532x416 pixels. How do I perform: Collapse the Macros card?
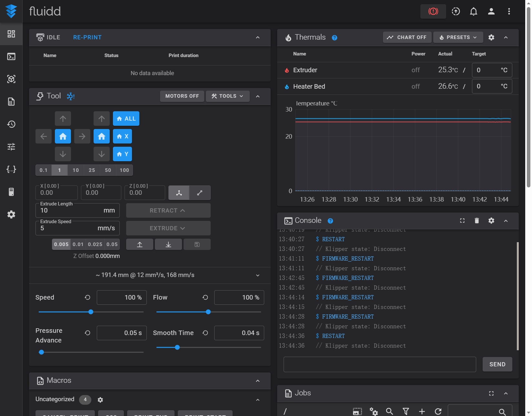click(x=257, y=381)
